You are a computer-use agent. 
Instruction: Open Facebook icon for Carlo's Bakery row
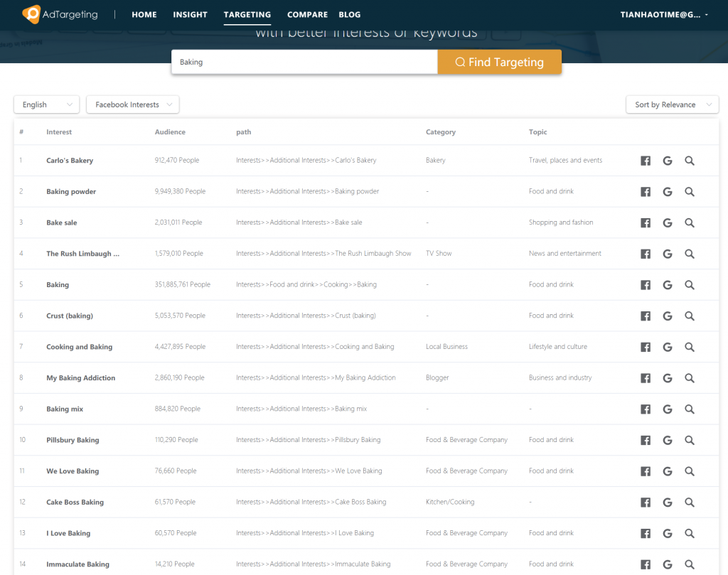click(x=646, y=161)
